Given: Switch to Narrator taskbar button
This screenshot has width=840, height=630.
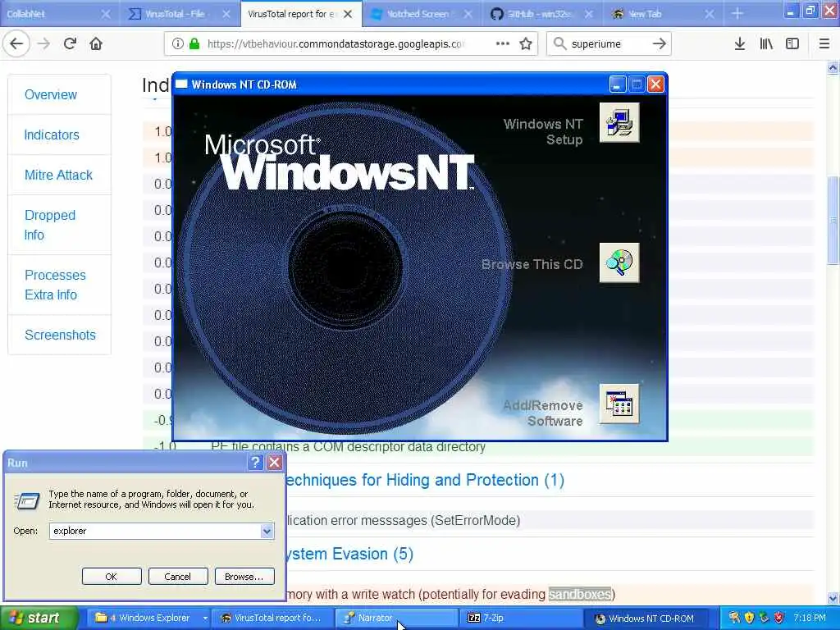Looking at the screenshot, I should coord(396,618).
